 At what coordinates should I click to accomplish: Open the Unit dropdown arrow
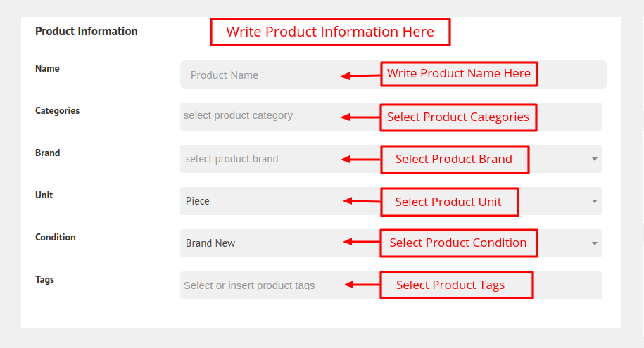coord(595,201)
